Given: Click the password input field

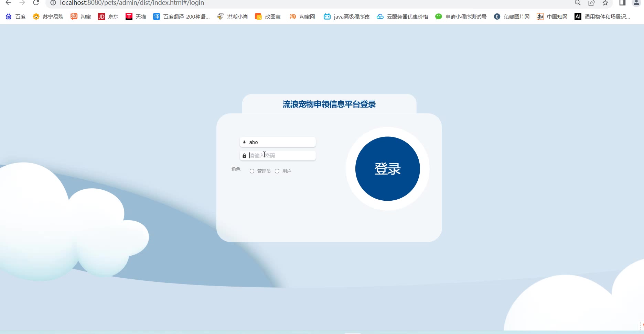Looking at the screenshot, I should coord(278,155).
